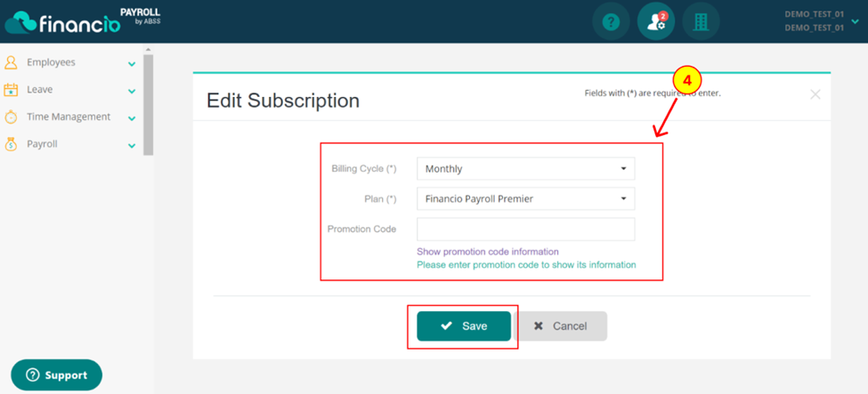Save the subscription changes
This screenshot has height=394, width=868.
464,326
